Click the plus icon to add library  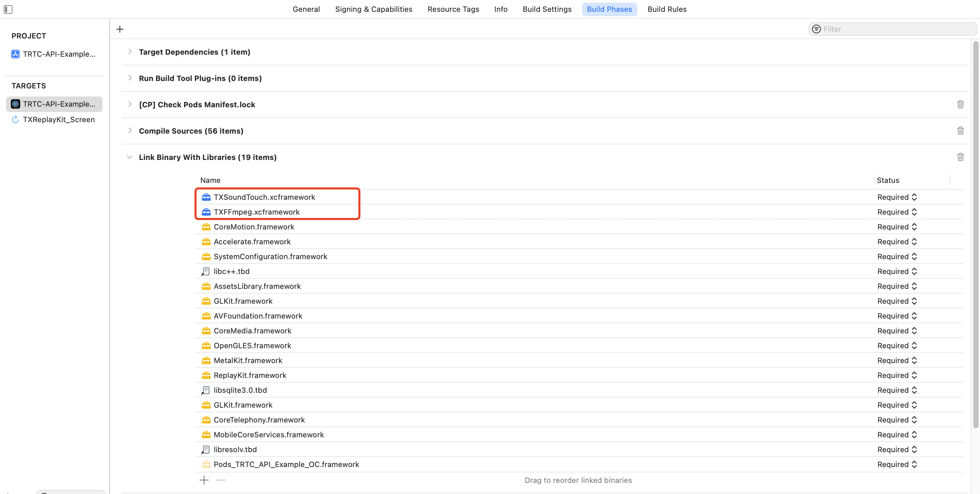point(204,480)
